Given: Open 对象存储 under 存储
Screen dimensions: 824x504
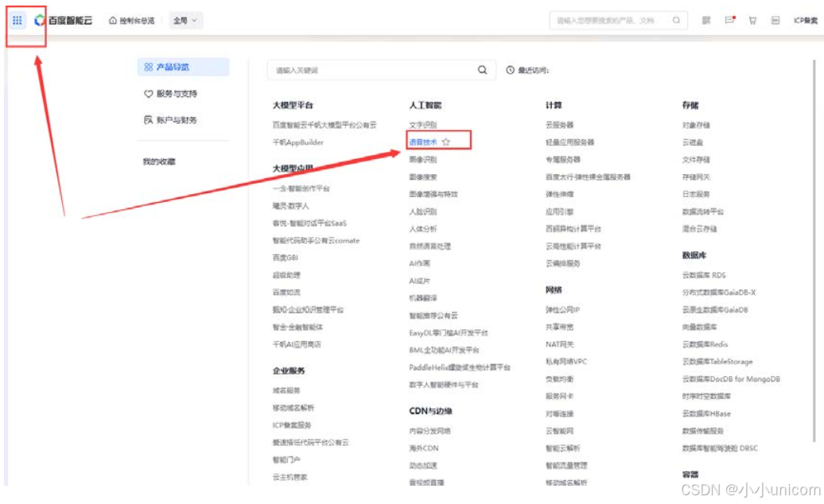Looking at the screenshot, I should tap(696, 125).
